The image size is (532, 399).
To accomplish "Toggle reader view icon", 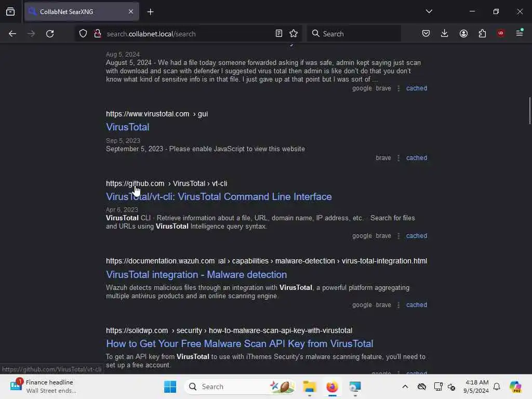I will (278, 33).
